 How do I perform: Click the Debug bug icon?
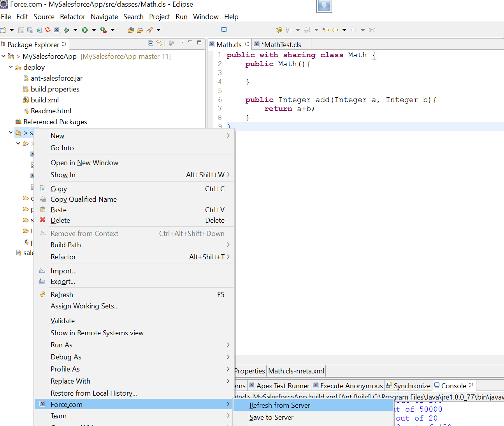(x=66, y=30)
